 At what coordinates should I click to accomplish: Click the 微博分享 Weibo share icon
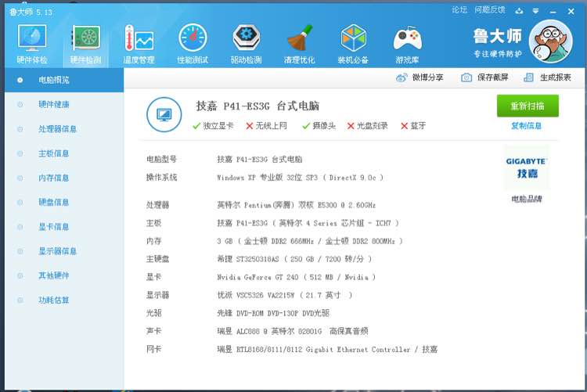coord(402,78)
